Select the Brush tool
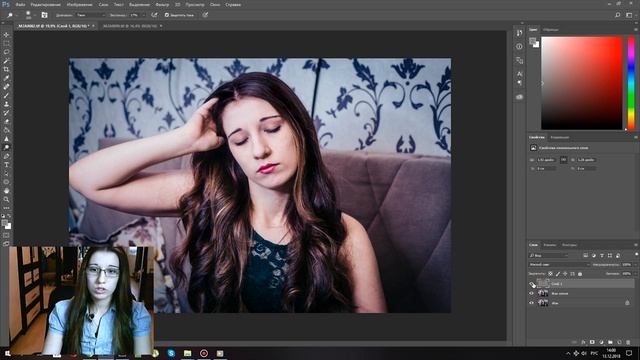Screen dimensions: 640x360 point(6,96)
